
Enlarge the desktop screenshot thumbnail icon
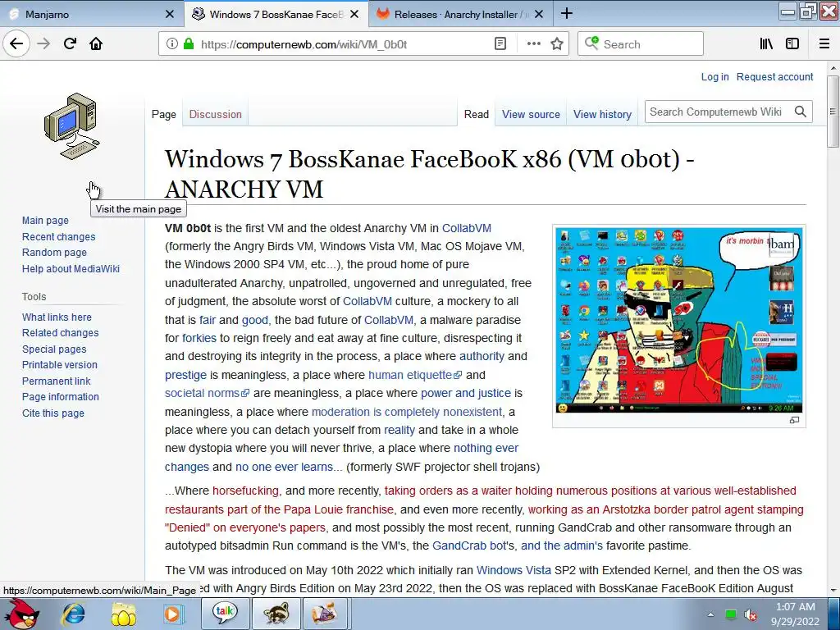pos(794,420)
